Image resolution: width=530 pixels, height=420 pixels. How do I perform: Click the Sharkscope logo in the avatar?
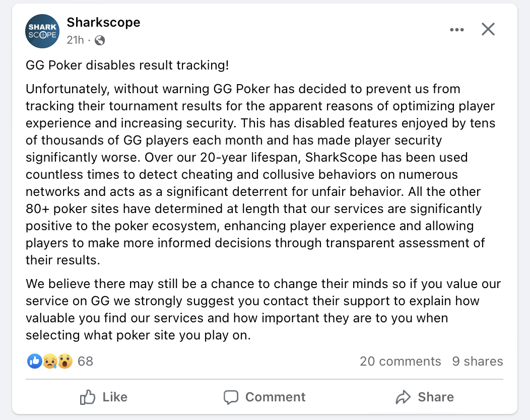click(42, 31)
